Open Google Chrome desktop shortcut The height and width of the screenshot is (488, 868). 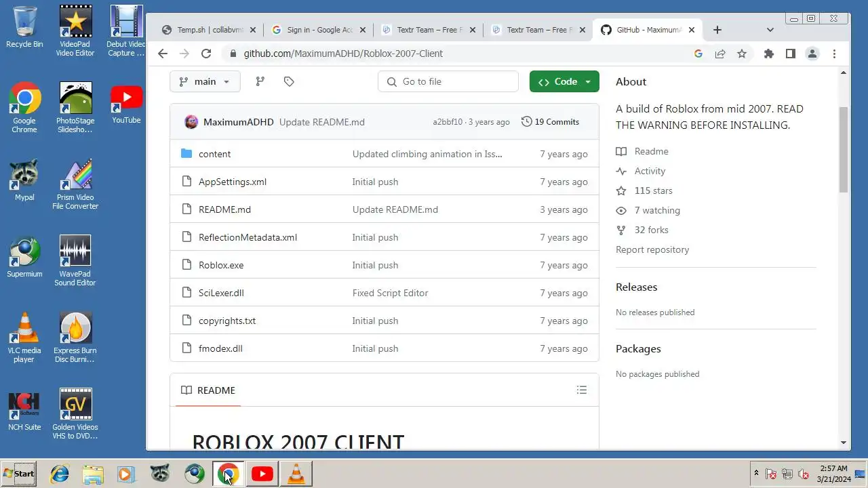(x=24, y=108)
